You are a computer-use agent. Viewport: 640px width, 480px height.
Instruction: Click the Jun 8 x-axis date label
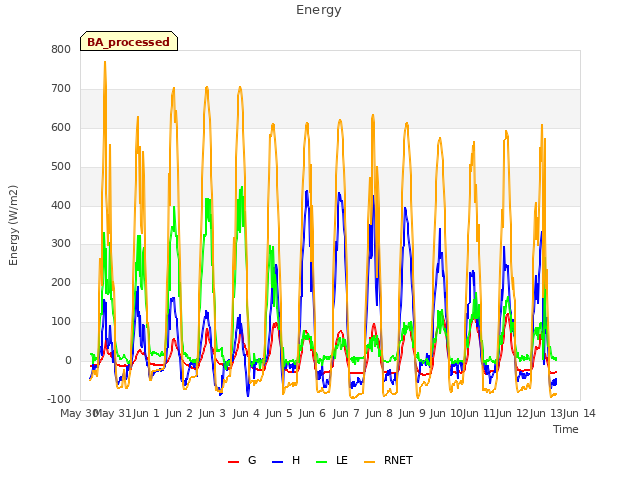tap(379, 413)
